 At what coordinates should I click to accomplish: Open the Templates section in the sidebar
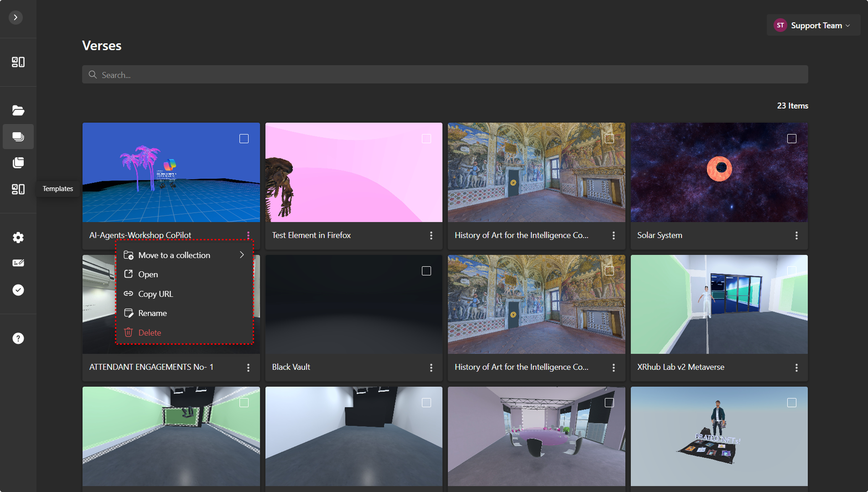click(x=18, y=189)
